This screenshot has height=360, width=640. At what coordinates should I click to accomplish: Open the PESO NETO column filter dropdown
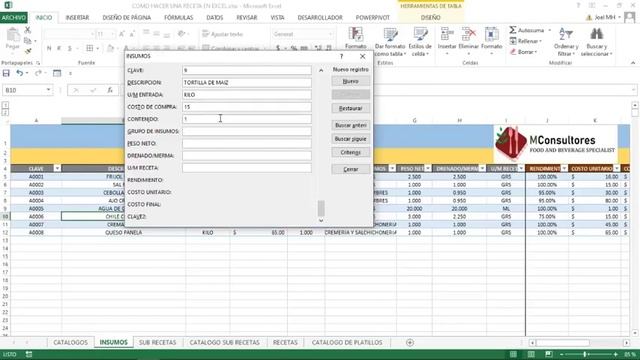click(428, 168)
